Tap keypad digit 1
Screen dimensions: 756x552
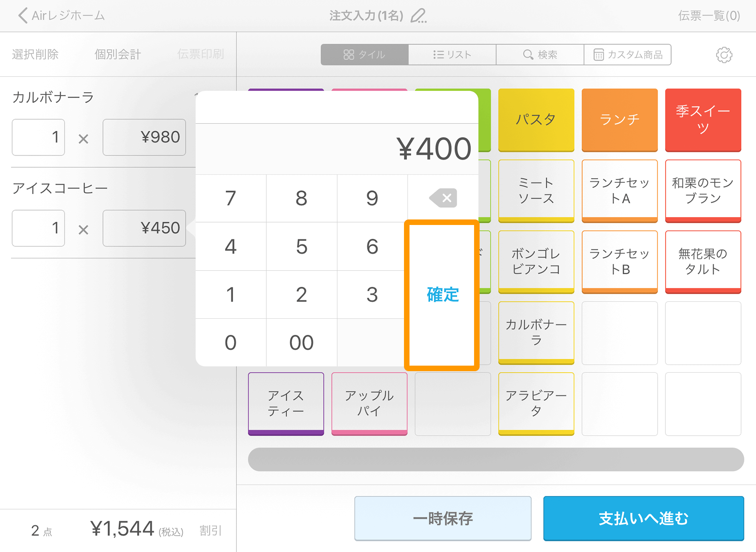231,295
